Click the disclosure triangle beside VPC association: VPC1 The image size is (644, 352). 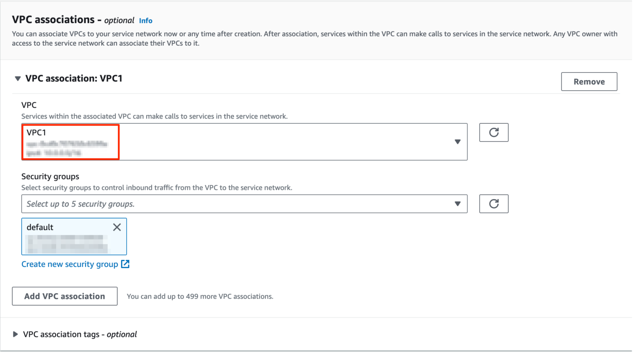tap(17, 78)
